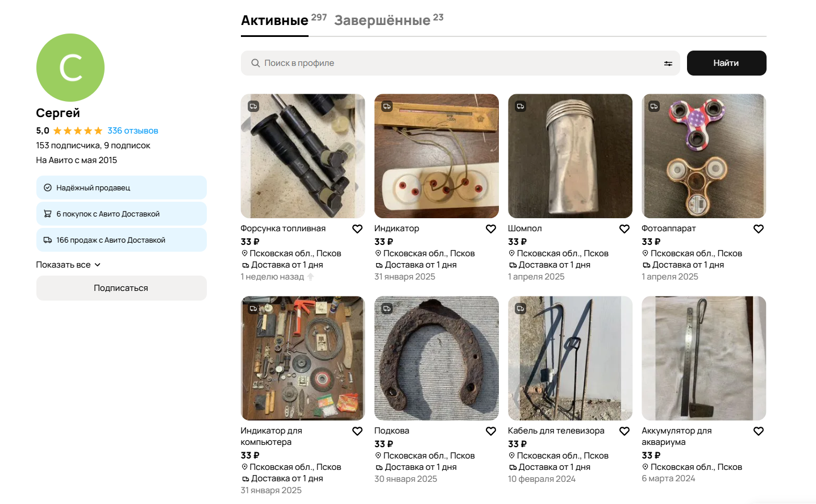
Task: Open the 336 отзывов reviews link
Action: tap(133, 131)
